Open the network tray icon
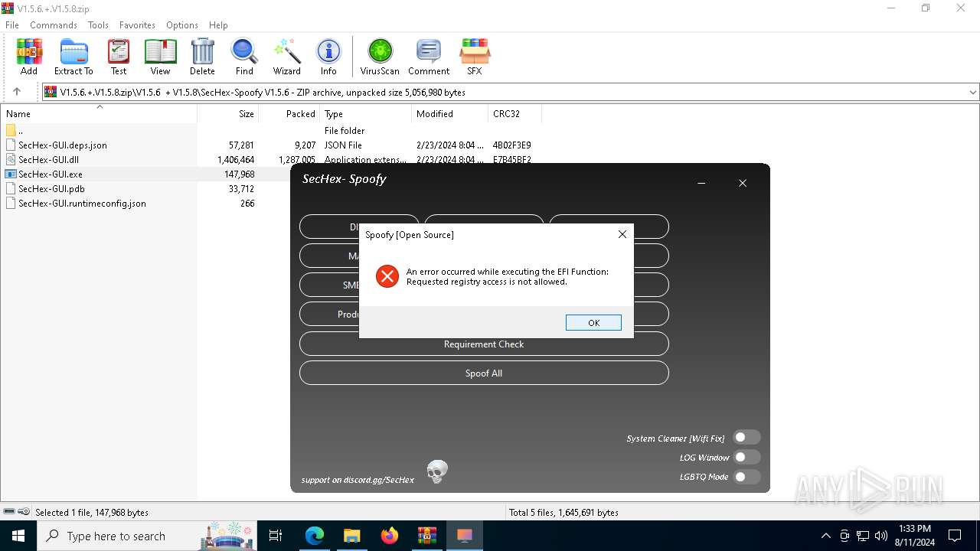This screenshot has width=980, height=551. pos(863,536)
